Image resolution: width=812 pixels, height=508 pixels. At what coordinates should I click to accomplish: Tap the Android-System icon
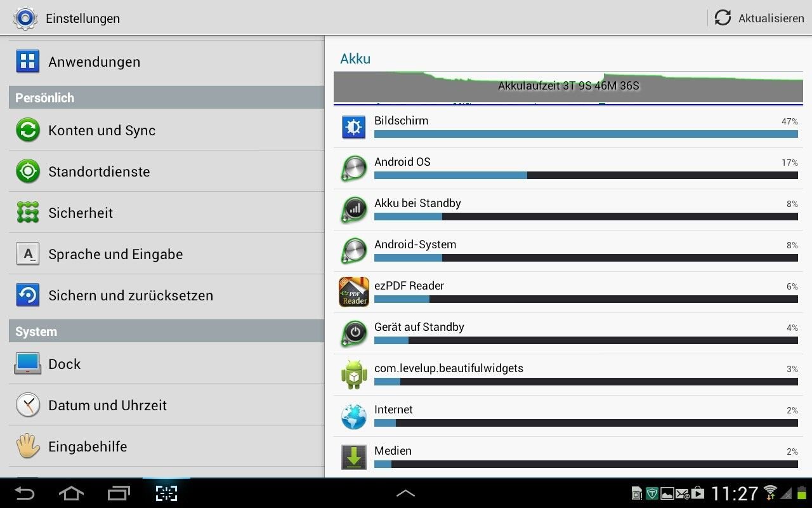click(354, 251)
